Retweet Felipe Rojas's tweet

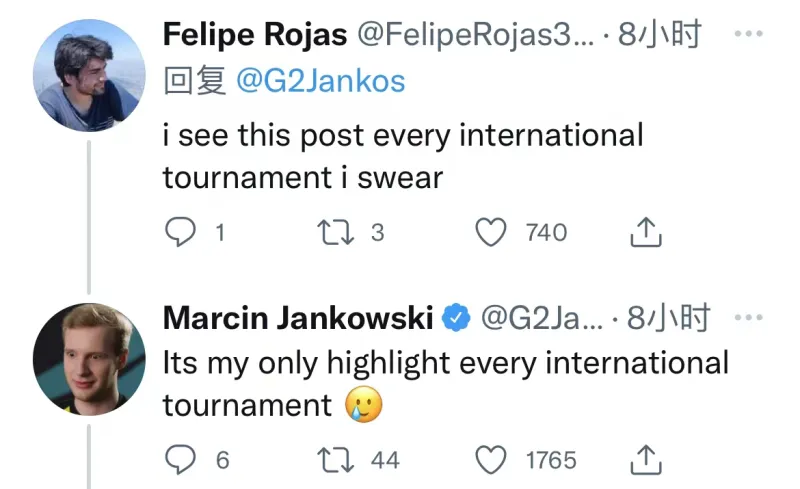click(x=331, y=233)
